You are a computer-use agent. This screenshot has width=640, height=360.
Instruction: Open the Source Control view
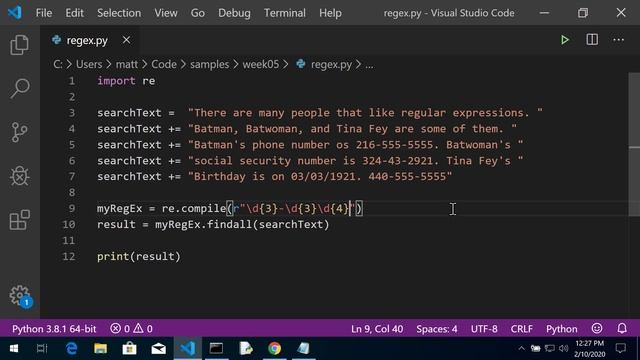[x=20, y=132]
